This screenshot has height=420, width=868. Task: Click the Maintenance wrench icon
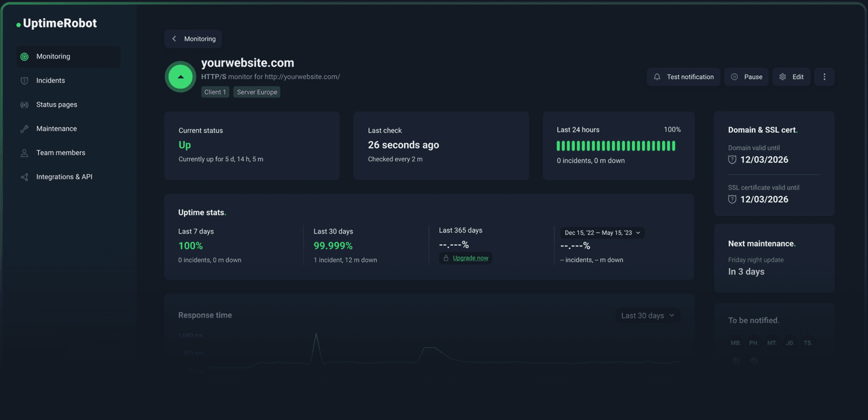coord(25,129)
